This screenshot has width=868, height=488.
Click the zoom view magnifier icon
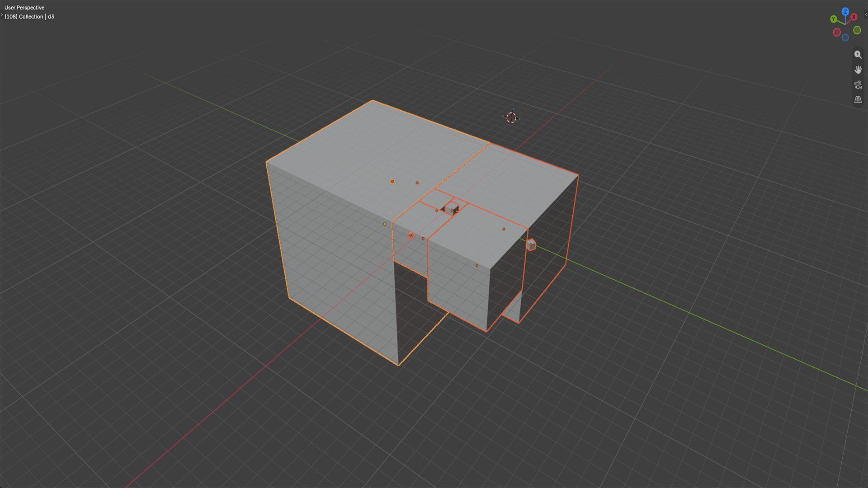click(858, 55)
